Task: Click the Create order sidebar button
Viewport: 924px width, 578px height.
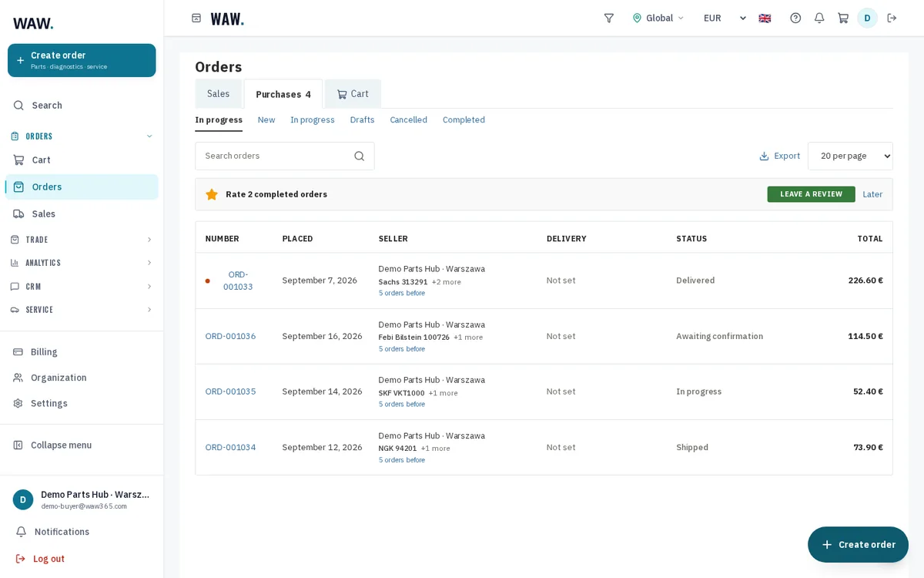Action: pyautogui.click(x=82, y=60)
